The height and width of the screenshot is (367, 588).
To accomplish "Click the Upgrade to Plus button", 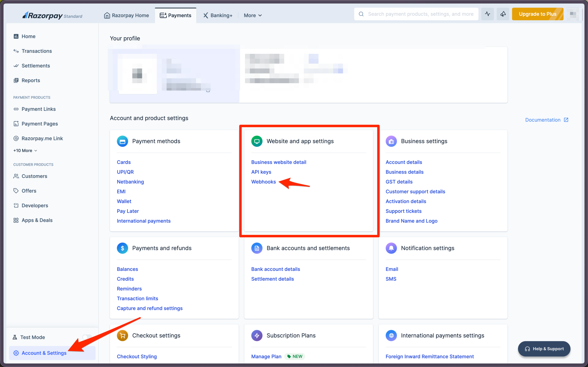I will (537, 14).
